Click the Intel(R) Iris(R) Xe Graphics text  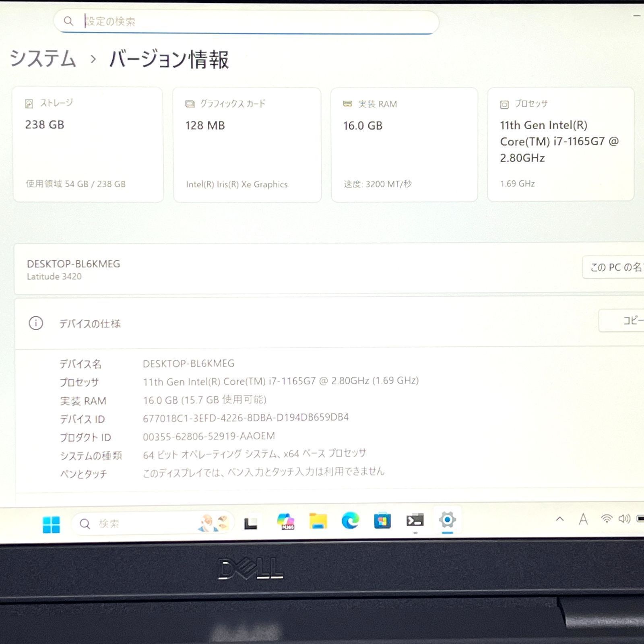point(237,184)
